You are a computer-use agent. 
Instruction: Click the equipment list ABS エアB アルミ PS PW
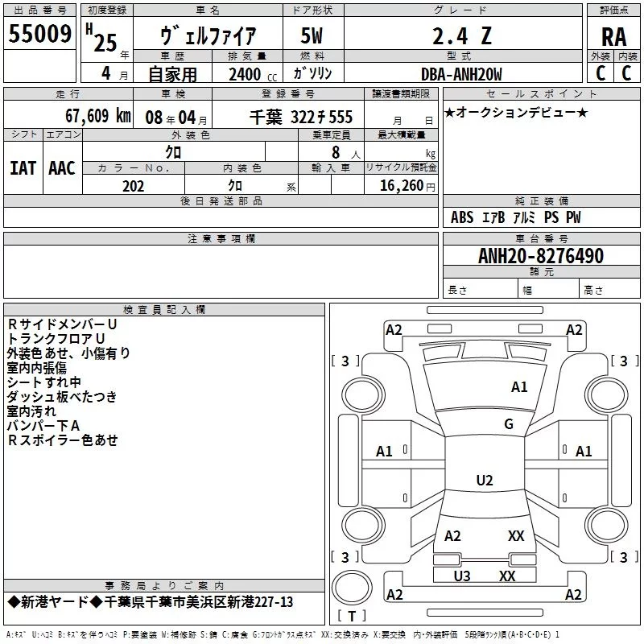pos(516,217)
